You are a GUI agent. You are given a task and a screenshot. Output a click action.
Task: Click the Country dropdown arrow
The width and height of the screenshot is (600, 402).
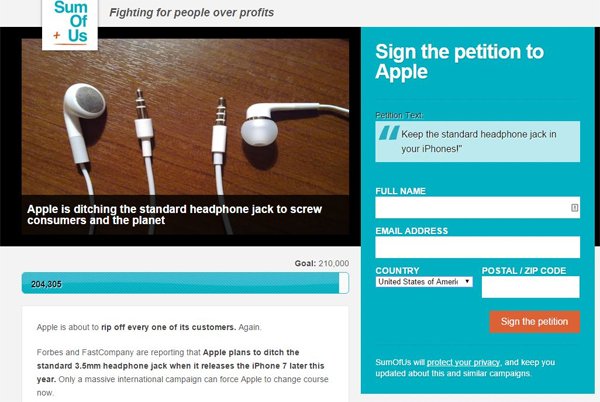click(467, 282)
